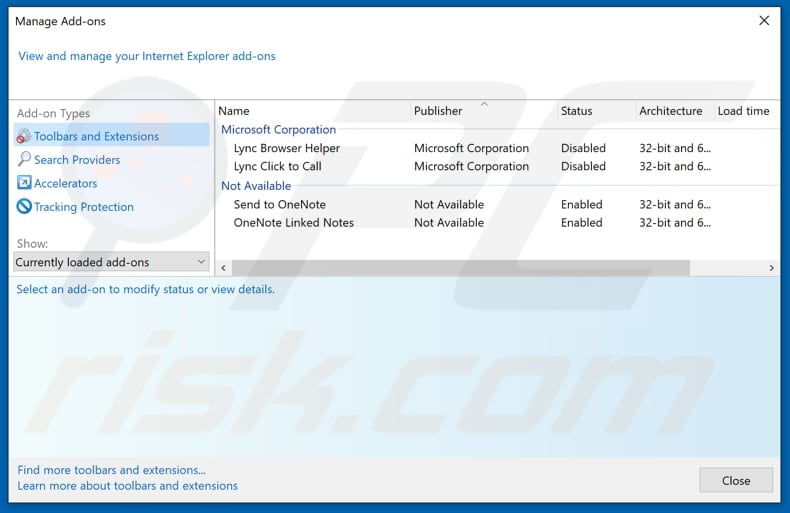
Task: Click the Tracking Protection blocked icon
Action: [24, 207]
